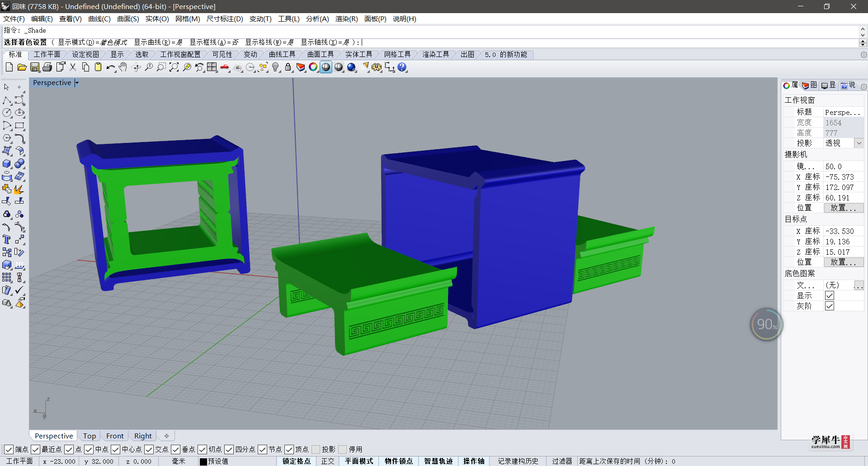Open options with the gear icon

click(x=377, y=67)
